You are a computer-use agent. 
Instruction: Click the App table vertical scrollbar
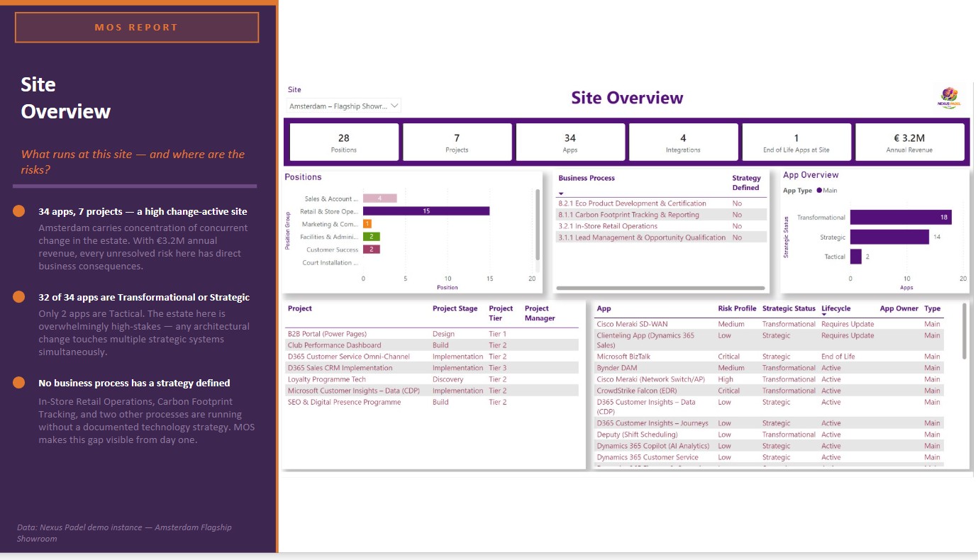(965, 331)
